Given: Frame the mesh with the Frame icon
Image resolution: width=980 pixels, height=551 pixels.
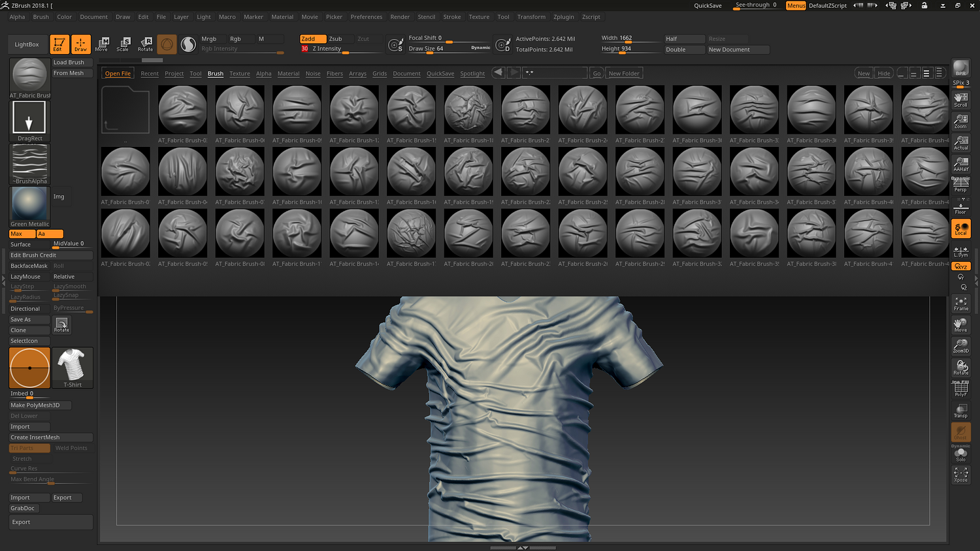Looking at the screenshot, I should [961, 304].
